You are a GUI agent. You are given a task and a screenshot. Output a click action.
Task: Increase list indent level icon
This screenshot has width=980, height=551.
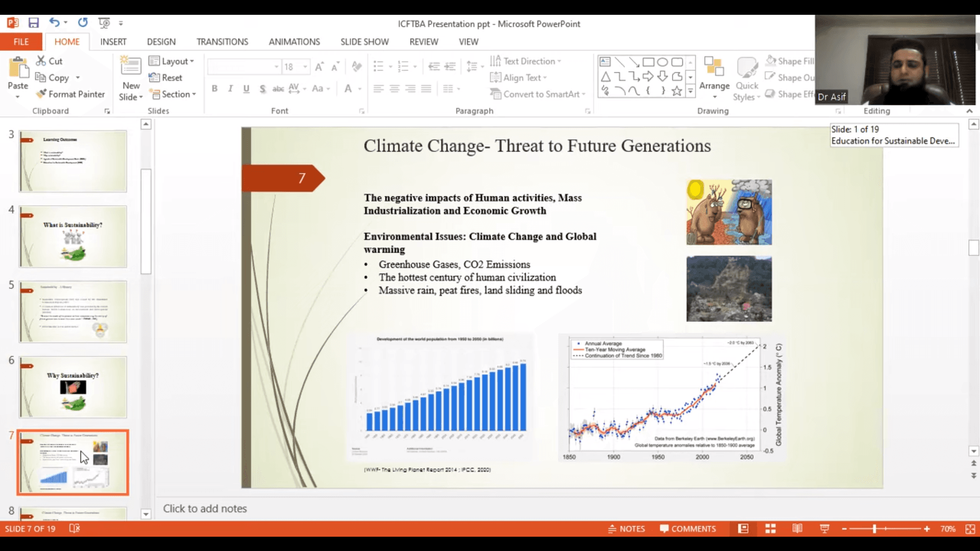click(x=450, y=66)
